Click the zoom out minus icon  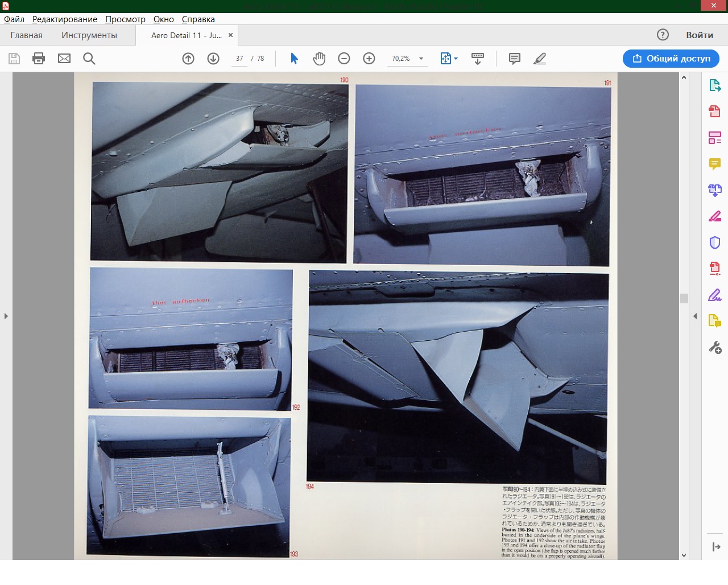pos(344,59)
